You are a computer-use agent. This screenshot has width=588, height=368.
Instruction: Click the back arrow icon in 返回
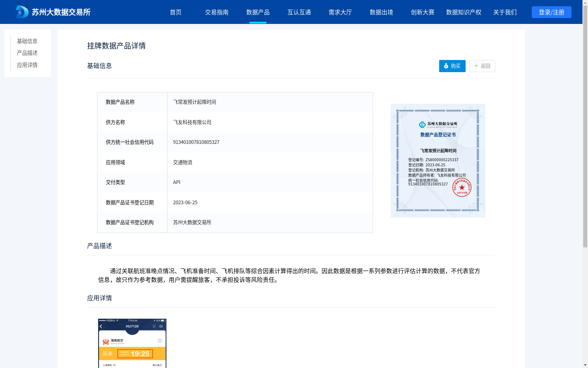click(477, 66)
